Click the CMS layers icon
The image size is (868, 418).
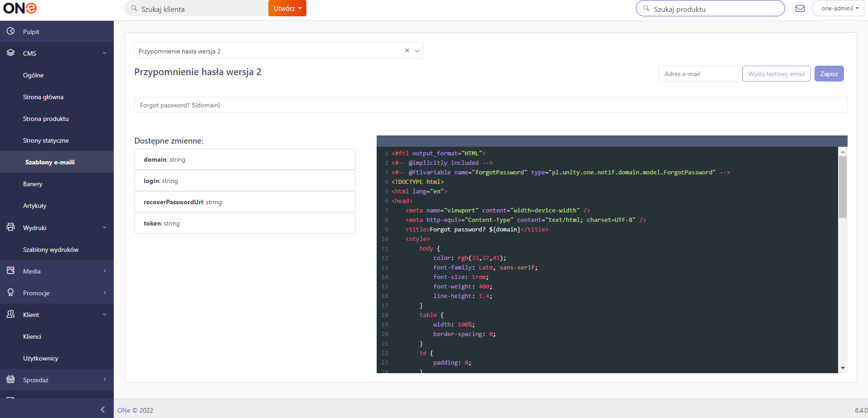[10, 53]
